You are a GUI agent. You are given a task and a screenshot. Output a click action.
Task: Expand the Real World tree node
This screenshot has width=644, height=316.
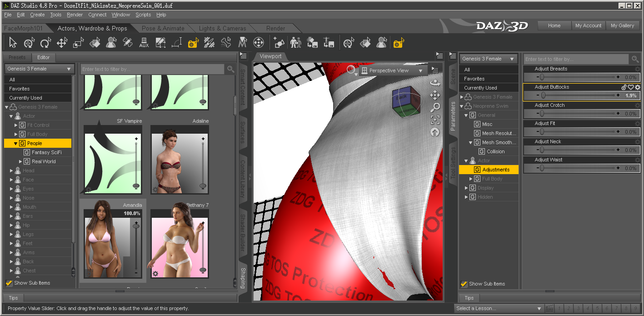click(20, 161)
